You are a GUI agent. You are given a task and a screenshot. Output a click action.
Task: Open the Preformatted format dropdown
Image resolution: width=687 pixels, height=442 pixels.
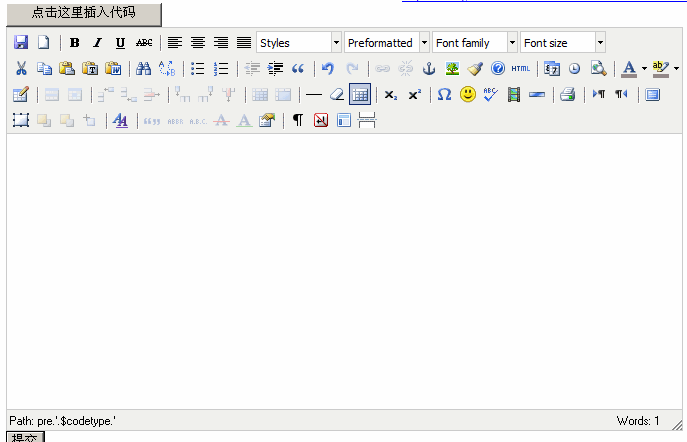pyautogui.click(x=387, y=42)
